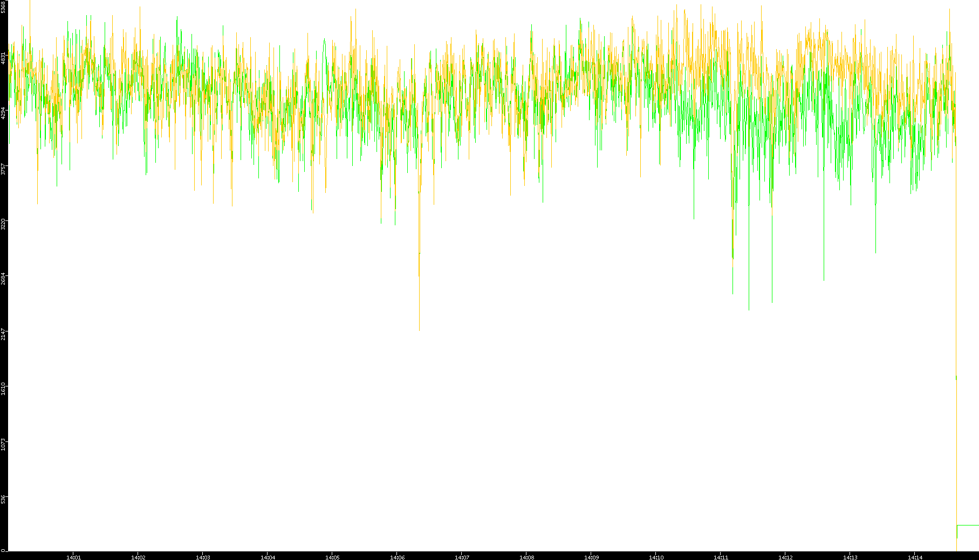The image size is (979, 560).
Task: Click the 14:04 time axis label
Action: [x=268, y=557]
